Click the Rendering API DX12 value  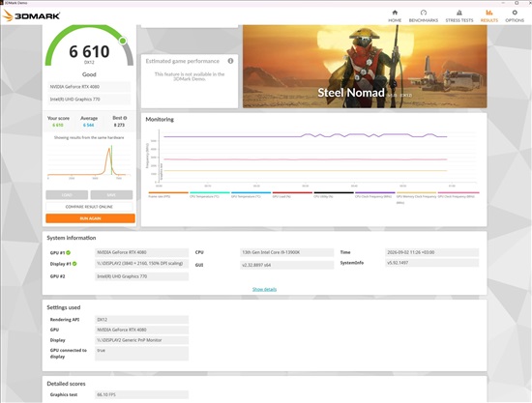(x=141, y=320)
